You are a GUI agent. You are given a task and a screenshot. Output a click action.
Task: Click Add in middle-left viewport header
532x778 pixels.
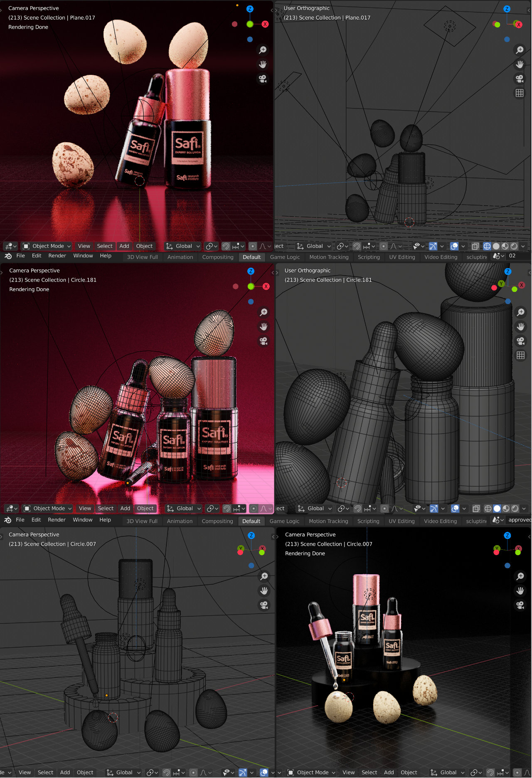coord(125,509)
